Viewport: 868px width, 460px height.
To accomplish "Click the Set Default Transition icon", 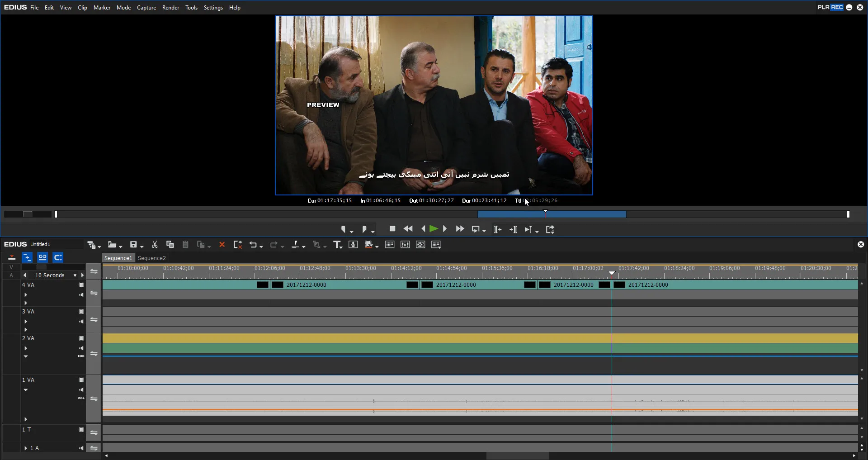I will [316, 245].
